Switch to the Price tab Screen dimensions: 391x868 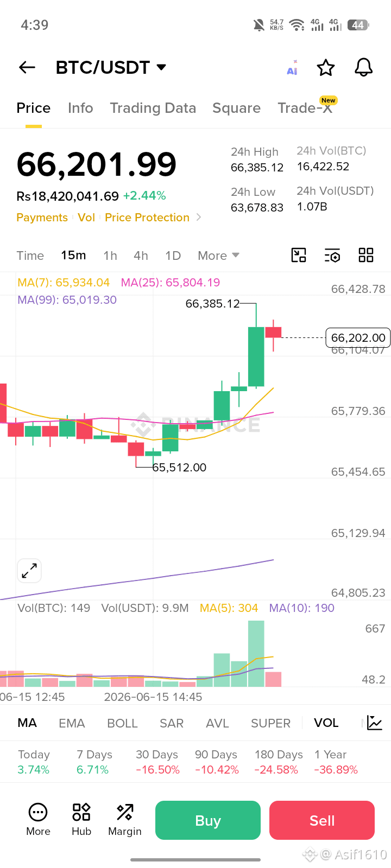tap(34, 108)
